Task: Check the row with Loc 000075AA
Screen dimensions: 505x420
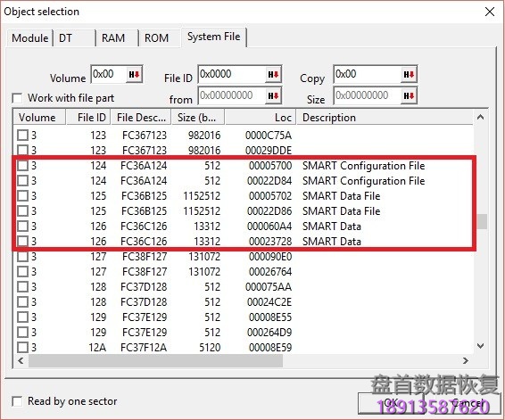Action: coord(22,287)
